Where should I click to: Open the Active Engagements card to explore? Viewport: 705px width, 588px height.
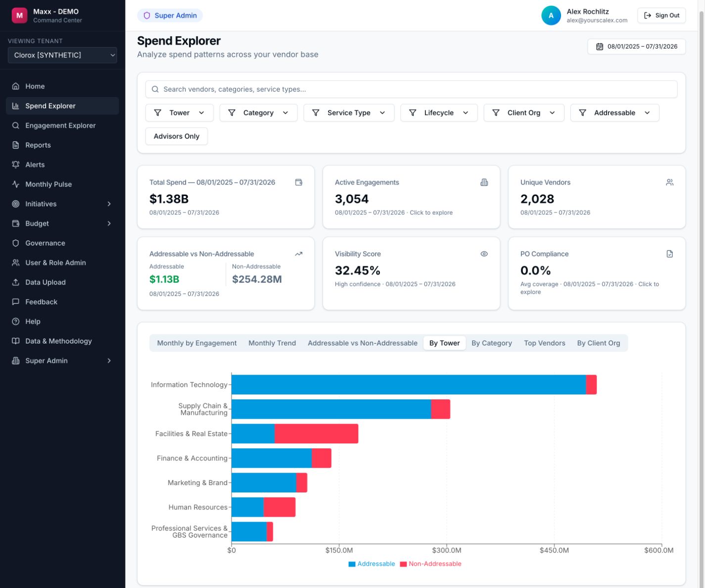pyautogui.click(x=411, y=197)
